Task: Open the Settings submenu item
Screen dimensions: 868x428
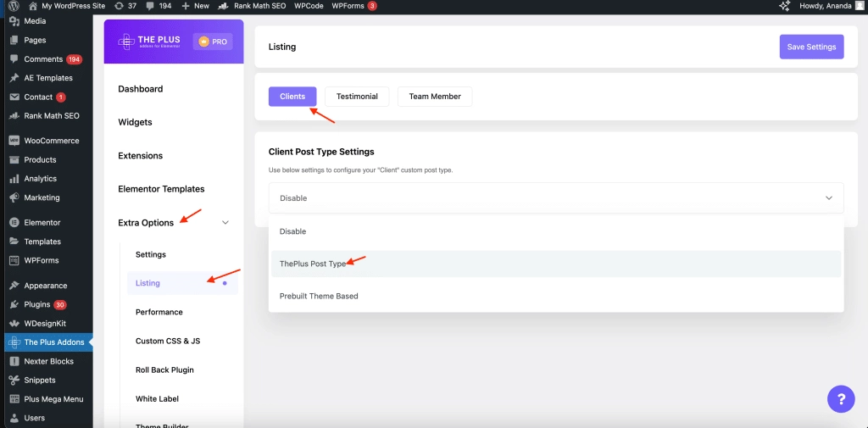Action: point(151,255)
